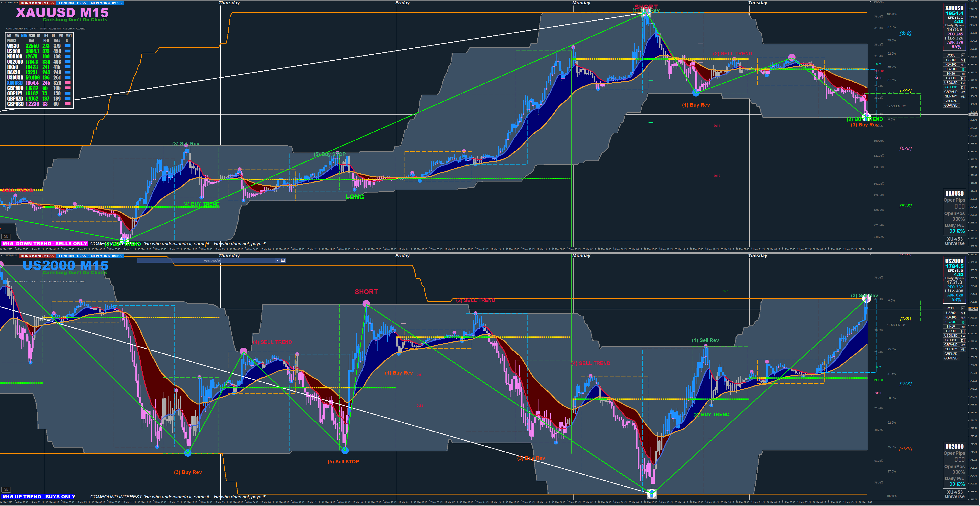
Task: Collapse symbol list with the v button
Action: (x=963, y=56)
